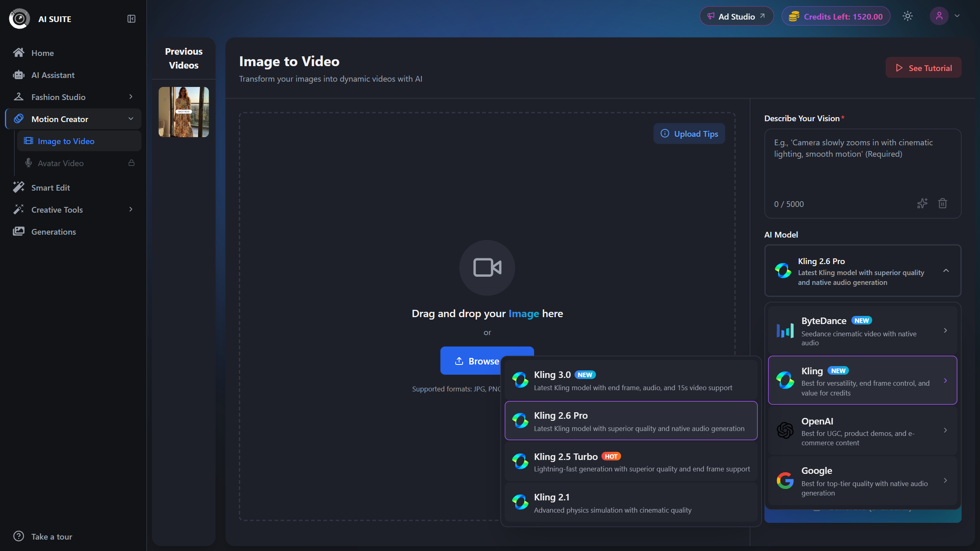The height and width of the screenshot is (551, 980).
Task: Click the NEW badge next to Kling 3.0
Action: coord(585,375)
